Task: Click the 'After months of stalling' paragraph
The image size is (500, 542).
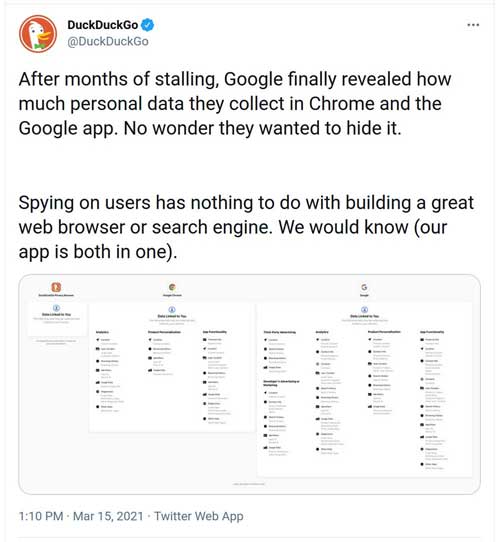Action: tap(235, 104)
